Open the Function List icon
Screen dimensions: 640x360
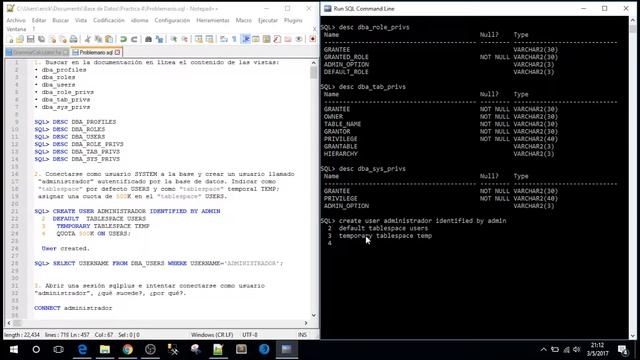click(x=277, y=39)
